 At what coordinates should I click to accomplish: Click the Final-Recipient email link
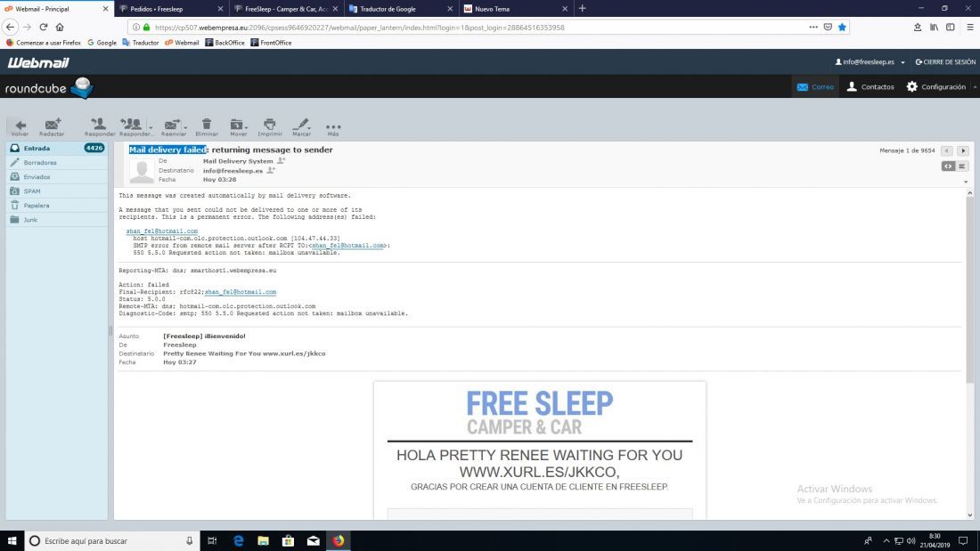tap(241, 292)
